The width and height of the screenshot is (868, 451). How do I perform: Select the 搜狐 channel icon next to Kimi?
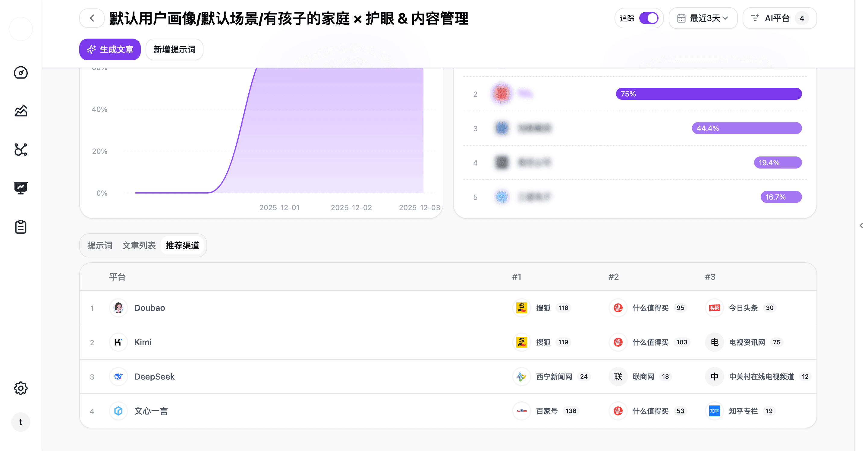pyautogui.click(x=521, y=342)
